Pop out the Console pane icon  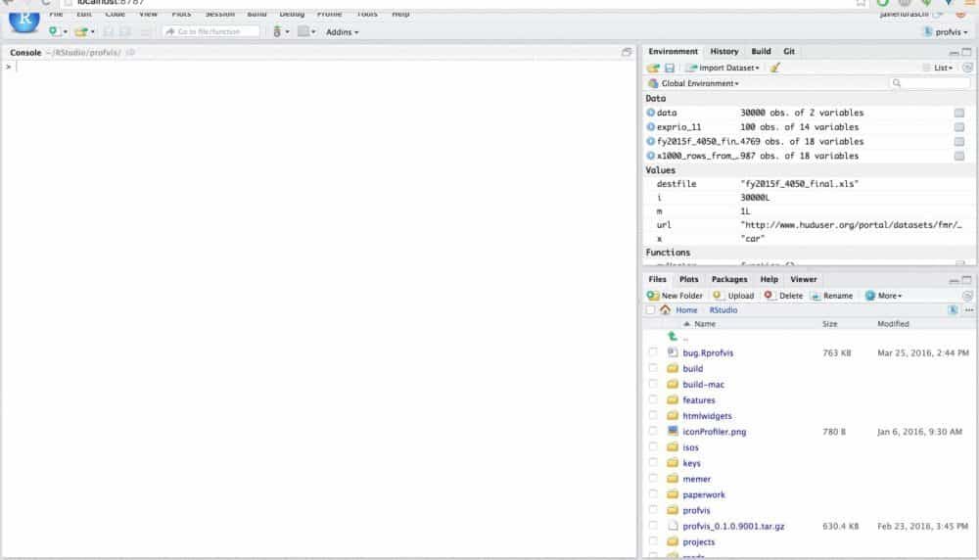[627, 53]
